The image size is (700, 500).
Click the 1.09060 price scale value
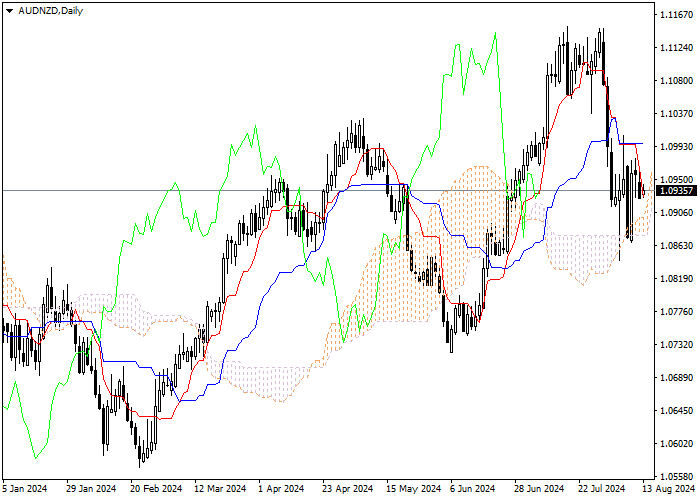[x=677, y=212]
